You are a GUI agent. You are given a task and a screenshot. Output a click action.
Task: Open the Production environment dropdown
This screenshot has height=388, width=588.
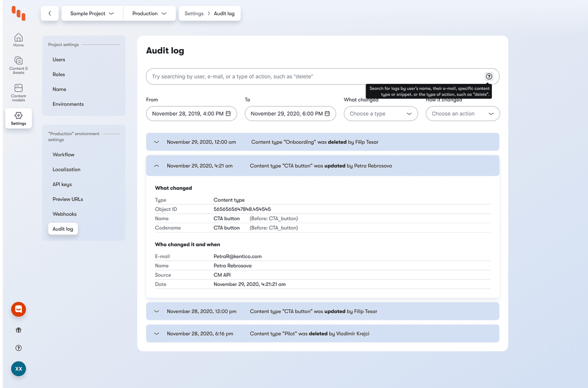(x=149, y=13)
